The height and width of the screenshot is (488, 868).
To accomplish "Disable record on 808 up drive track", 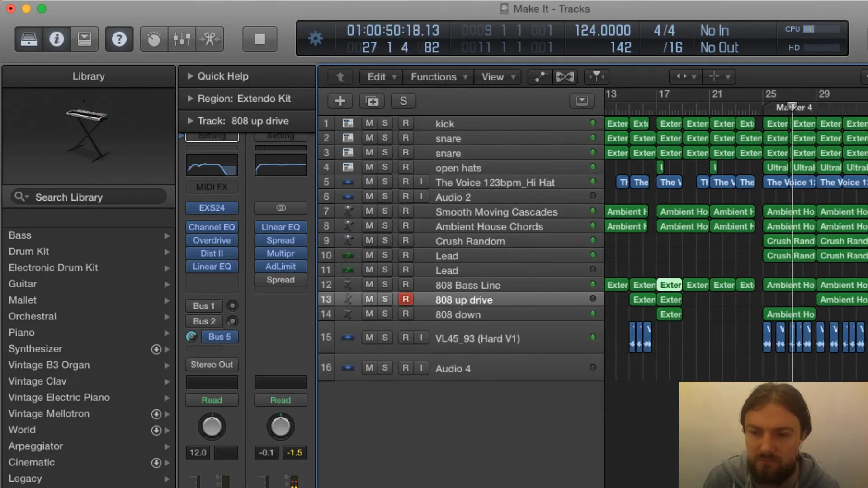I will click(x=406, y=299).
